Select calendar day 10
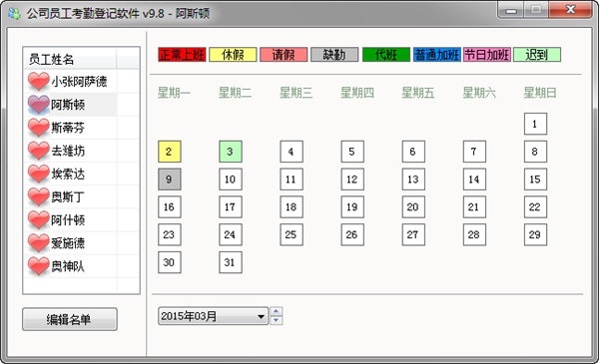The width and height of the screenshot is (599, 364). pos(231,180)
